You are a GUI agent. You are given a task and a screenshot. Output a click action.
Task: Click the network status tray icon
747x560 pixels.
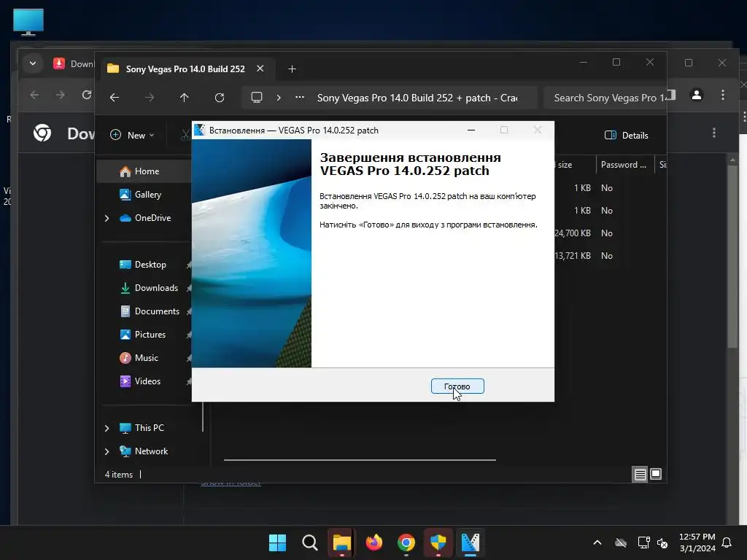(643, 542)
